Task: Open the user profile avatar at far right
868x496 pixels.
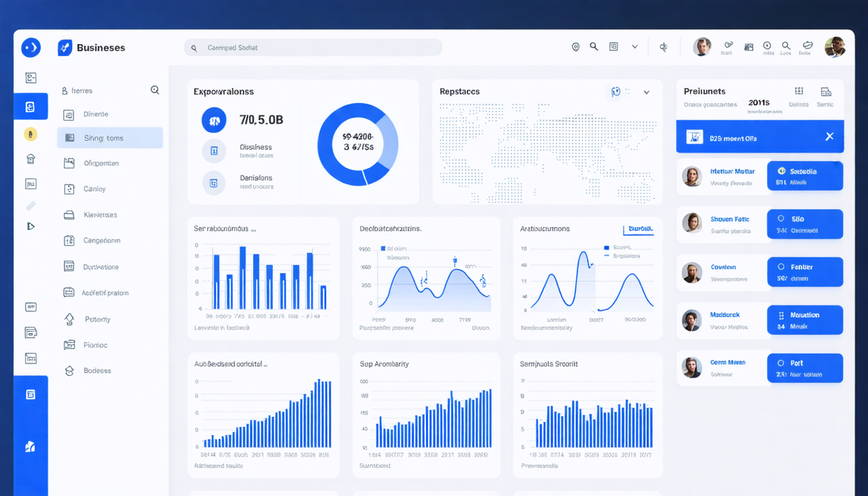Action: point(835,46)
